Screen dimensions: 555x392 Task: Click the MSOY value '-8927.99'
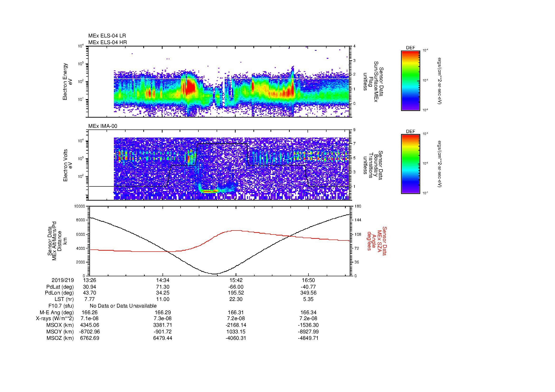pyautogui.click(x=308, y=332)
